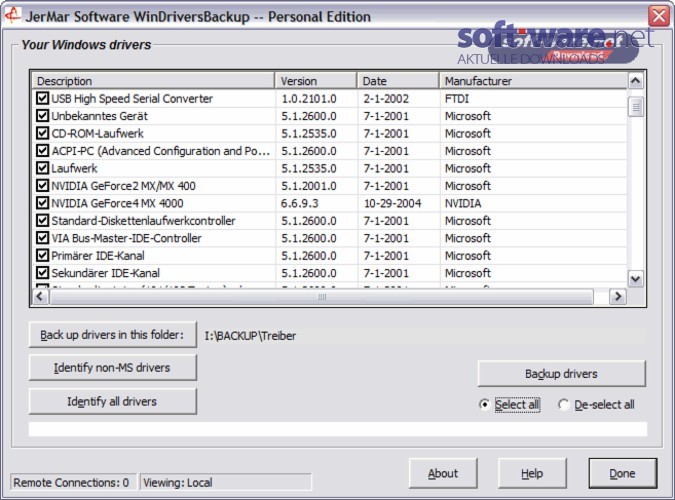
Task: Close the WinDriversBackup window
Action: 659,16
